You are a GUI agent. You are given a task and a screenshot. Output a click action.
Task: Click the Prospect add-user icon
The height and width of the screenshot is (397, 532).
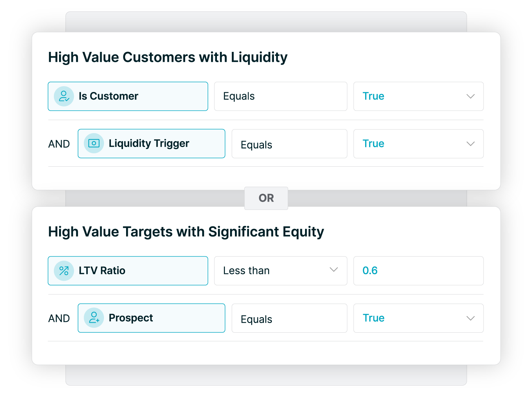pyautogui.click(x=94, y=318)
